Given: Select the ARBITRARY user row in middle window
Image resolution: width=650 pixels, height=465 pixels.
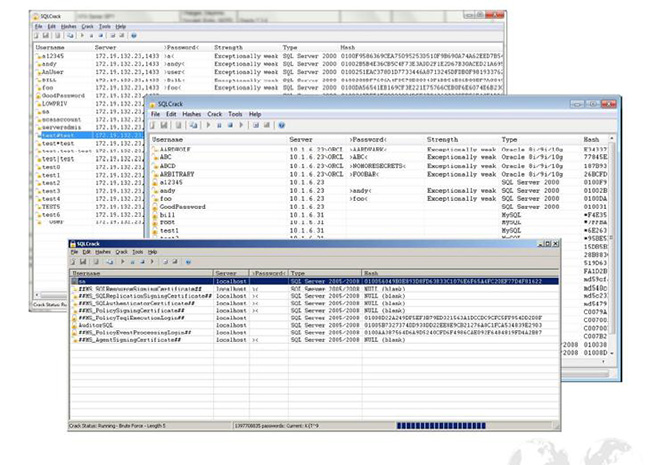Looking at the screenshot, I should 379,174.
